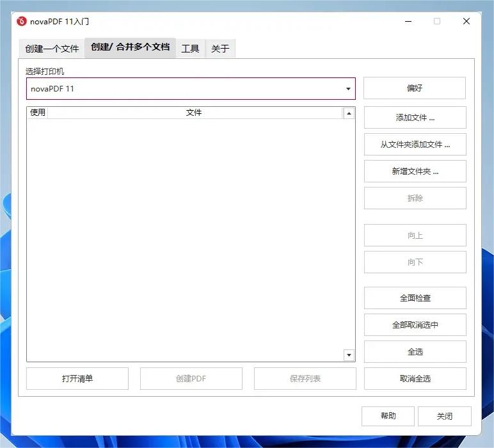Open the 工具 tab
The height and width of the screenshot is (448, 494).
190,49
